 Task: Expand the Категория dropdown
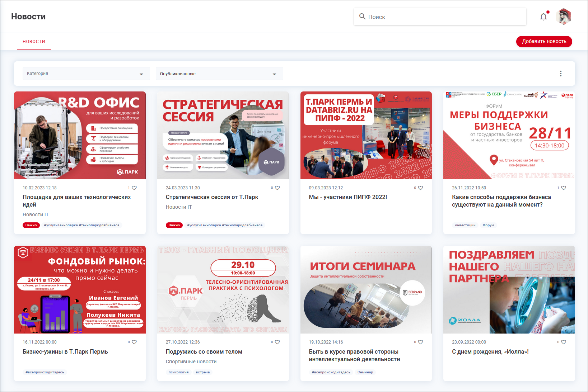tap(86, 74)
